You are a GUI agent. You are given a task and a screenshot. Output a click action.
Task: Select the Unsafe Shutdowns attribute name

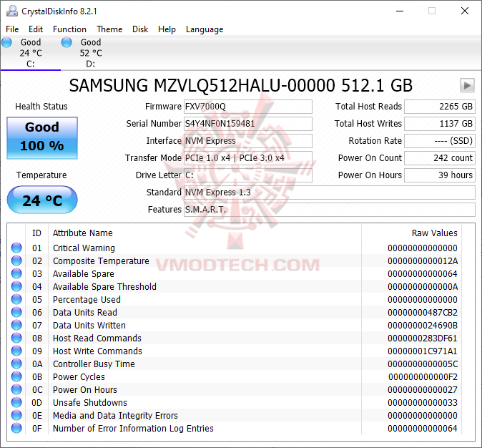point(90,403)
